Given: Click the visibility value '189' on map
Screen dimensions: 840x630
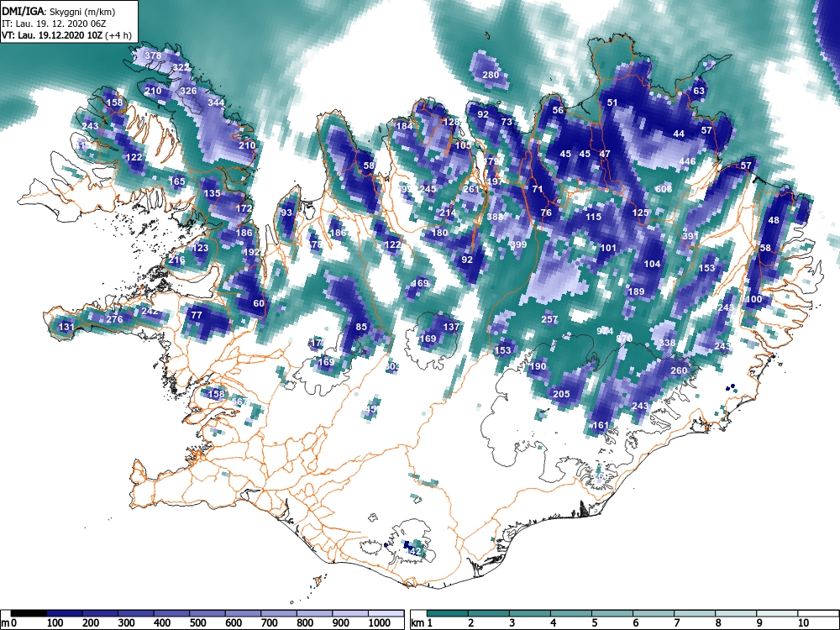Looking at the screenshot, I should click(636, 291).
